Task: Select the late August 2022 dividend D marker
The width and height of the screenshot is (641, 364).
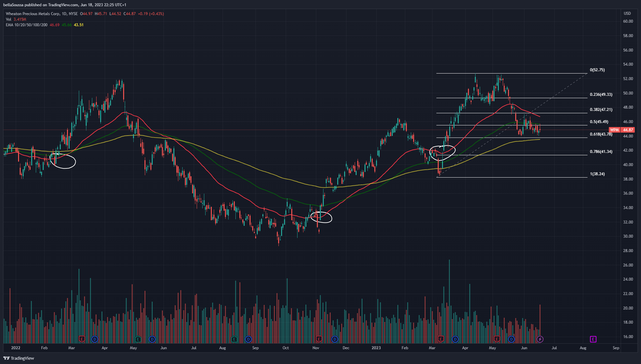Action: pos(248,339)
